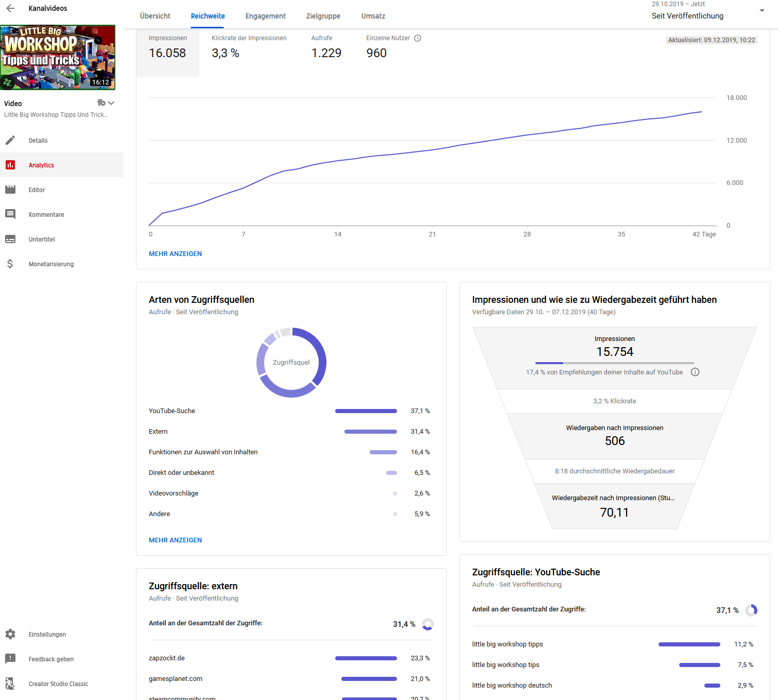Expand the date range dropdown arrow
The image size is (778, 700).
pyautogui.click(x=762, y=11)
